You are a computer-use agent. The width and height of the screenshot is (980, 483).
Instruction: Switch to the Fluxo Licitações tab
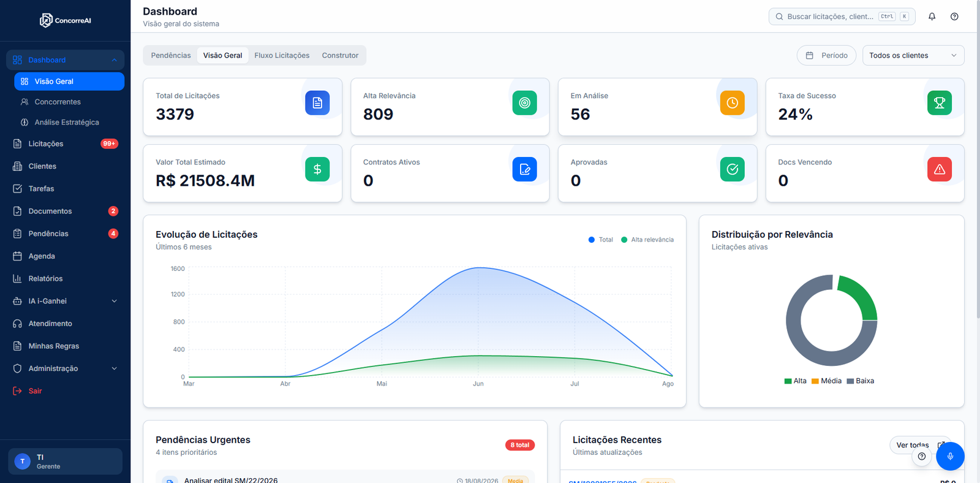point(282,55)
